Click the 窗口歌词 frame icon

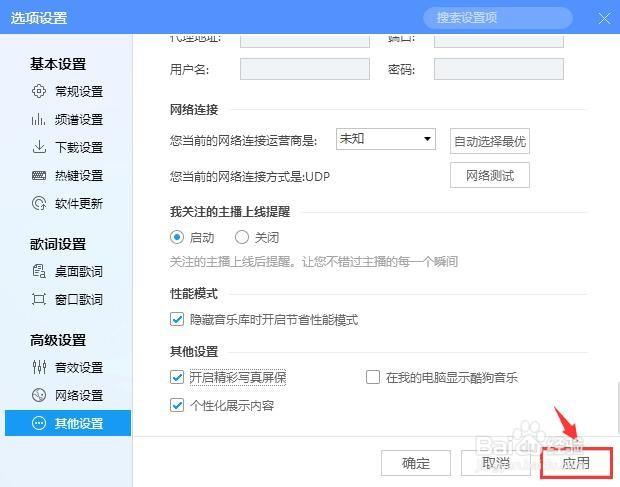pyautogui.click(x=39, y=299)
